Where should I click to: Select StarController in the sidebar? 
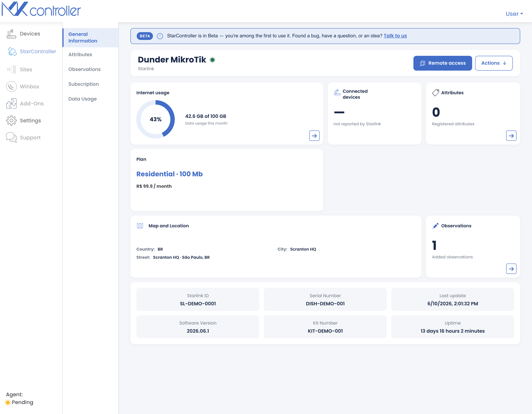point(38,51)
